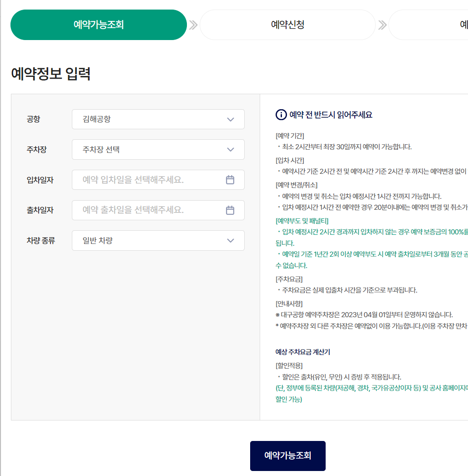Click the [예약부도 및 패널티] green heading
This screenshot has height=476, width=468.
click(302, 221)
